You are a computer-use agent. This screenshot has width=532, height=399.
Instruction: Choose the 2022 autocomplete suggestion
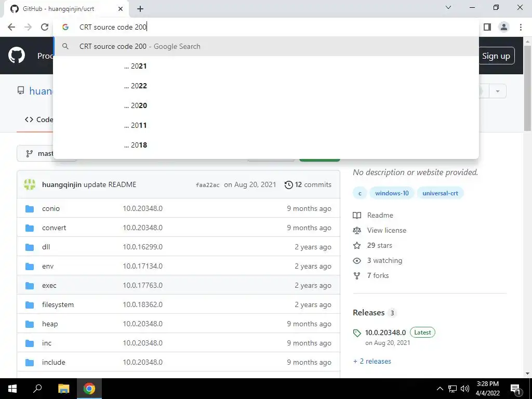(x=266, y=86)
